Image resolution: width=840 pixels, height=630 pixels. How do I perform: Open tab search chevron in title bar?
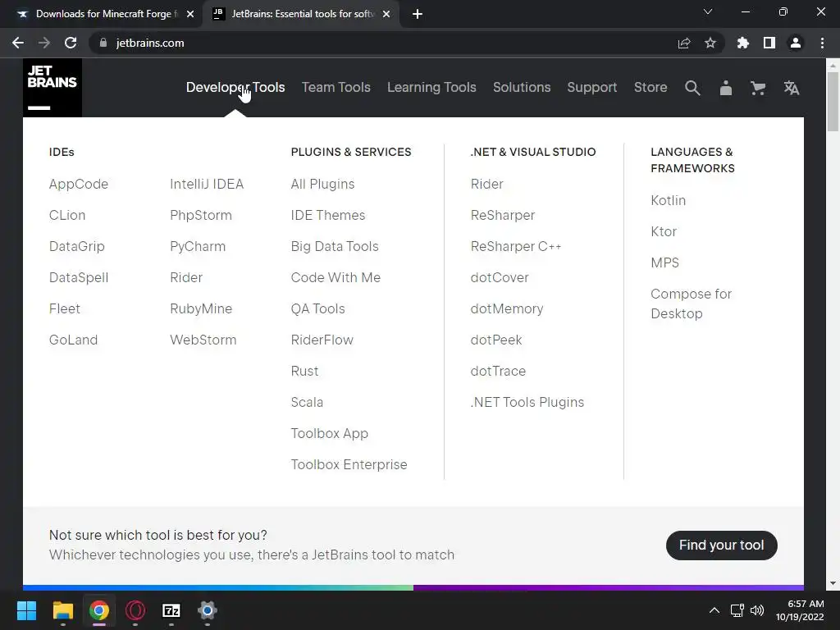[708, 11]
